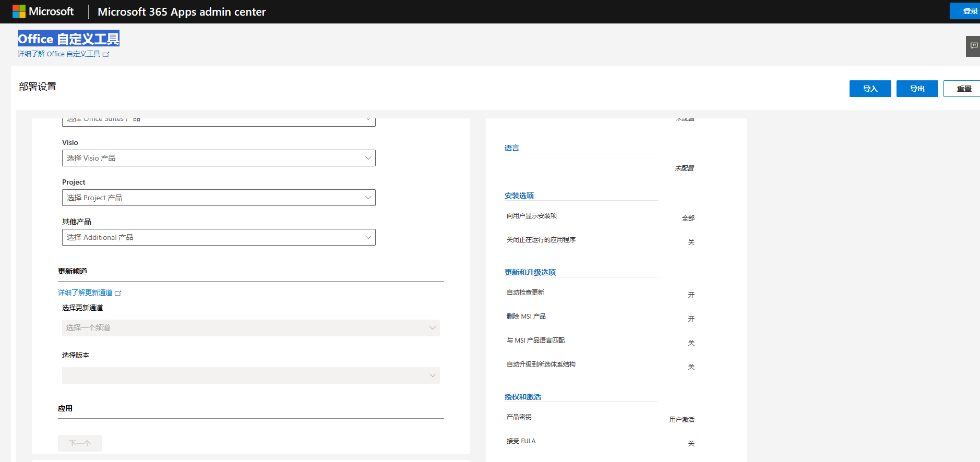Click Microsoft 365 Apps admin center title

coord(182,11)
